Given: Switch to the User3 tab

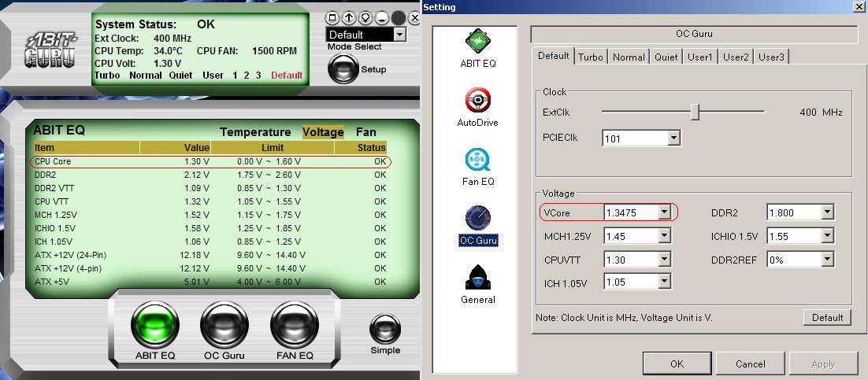Looking at the screenshot, I should click(x=771, y=57).
